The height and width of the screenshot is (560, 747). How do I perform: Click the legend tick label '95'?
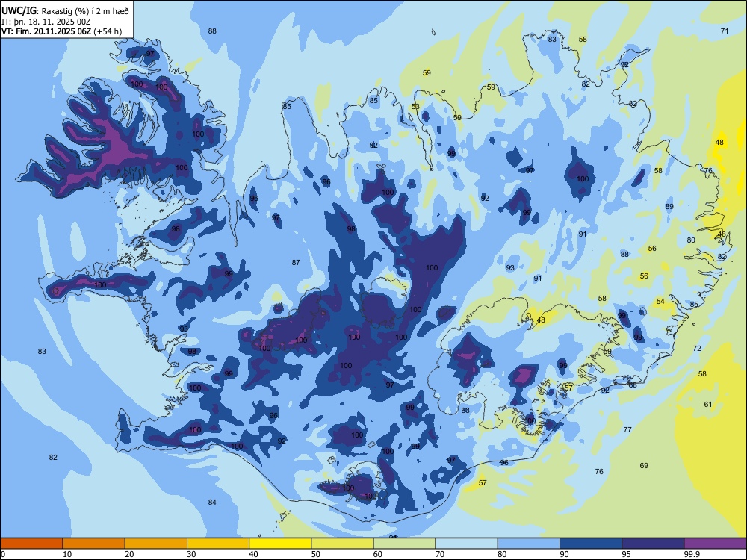[627, 554]
